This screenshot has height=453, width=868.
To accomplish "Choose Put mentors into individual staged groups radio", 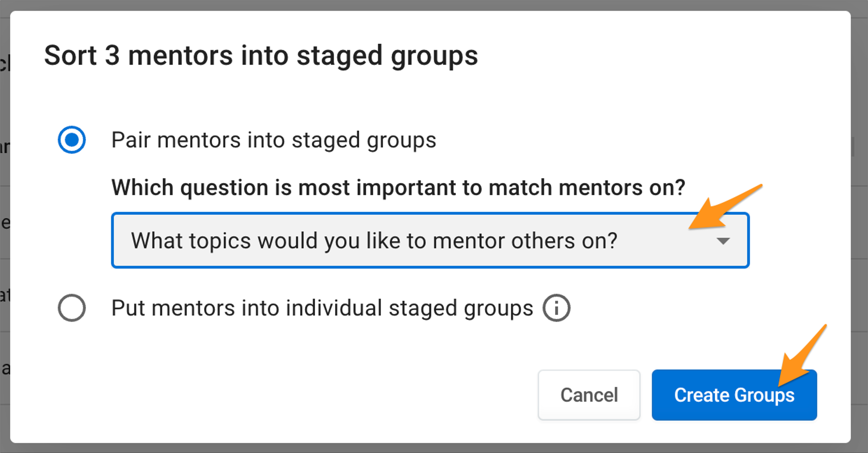I will tap(71, 308).
